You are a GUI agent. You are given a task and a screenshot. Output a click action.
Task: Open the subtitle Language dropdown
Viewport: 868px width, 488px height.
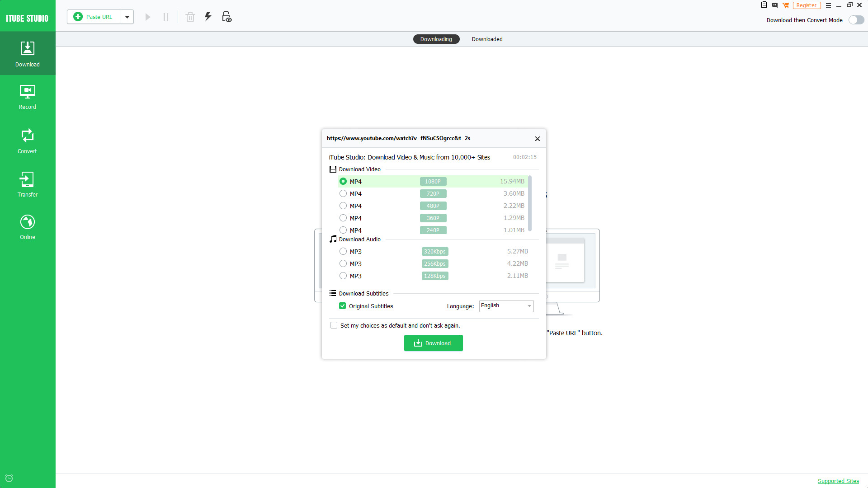tap(529, 306)
